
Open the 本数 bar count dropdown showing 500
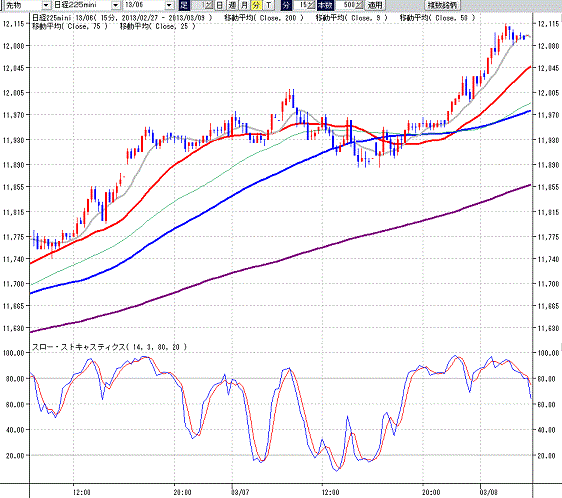click(350, 5)
